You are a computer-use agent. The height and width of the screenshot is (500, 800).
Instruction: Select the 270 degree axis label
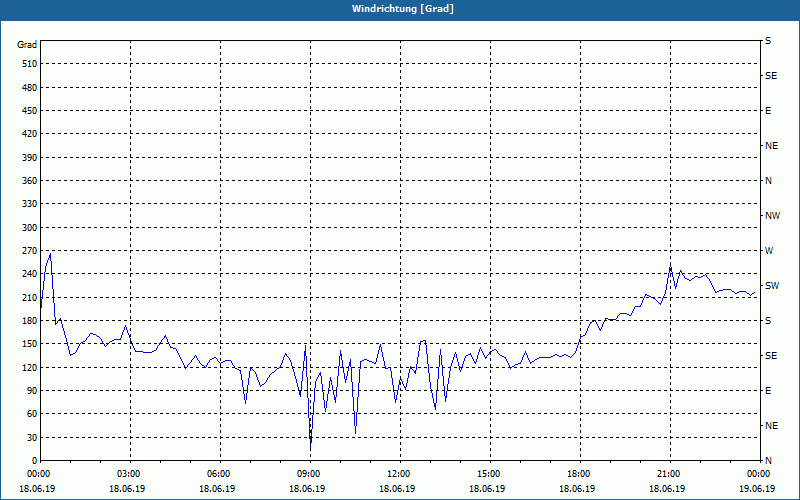pos(30,251)
